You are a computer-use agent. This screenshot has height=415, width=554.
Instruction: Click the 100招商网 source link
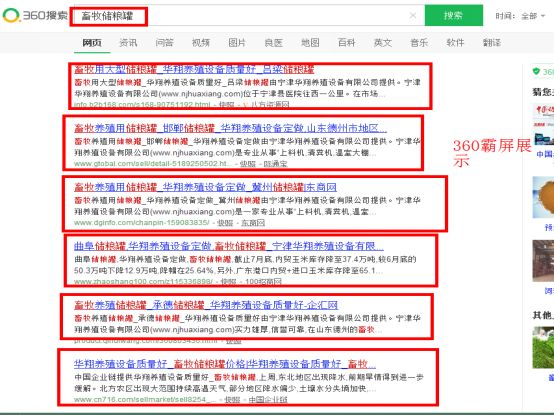click(263, 282)
